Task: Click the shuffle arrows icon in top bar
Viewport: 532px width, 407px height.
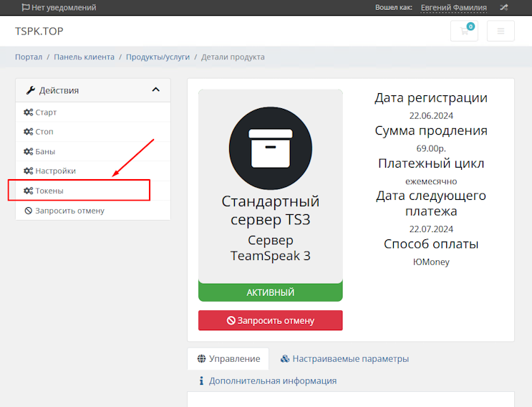Action: [x=504, y=7]
